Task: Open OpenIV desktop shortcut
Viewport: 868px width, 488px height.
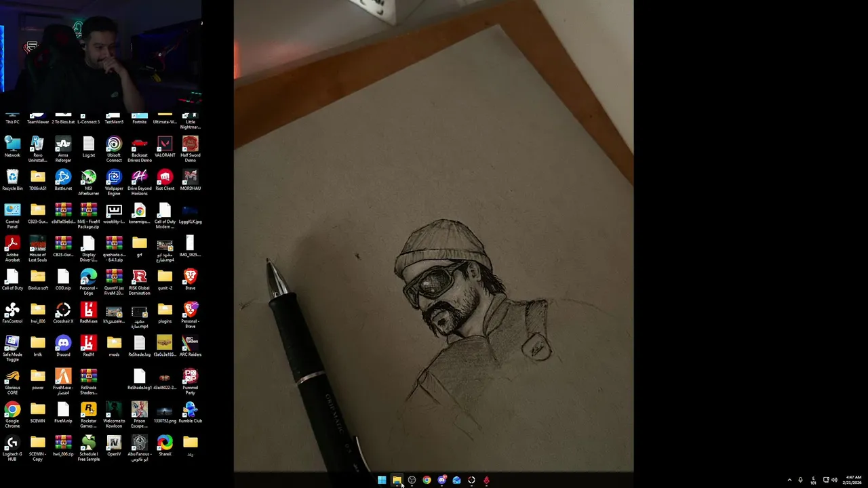Action: point(114,446)
